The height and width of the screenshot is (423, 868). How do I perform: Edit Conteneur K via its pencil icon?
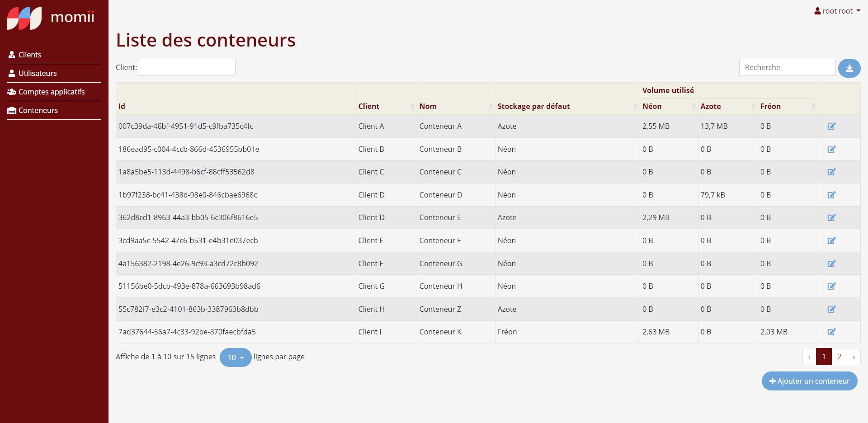tap(831, 332)
